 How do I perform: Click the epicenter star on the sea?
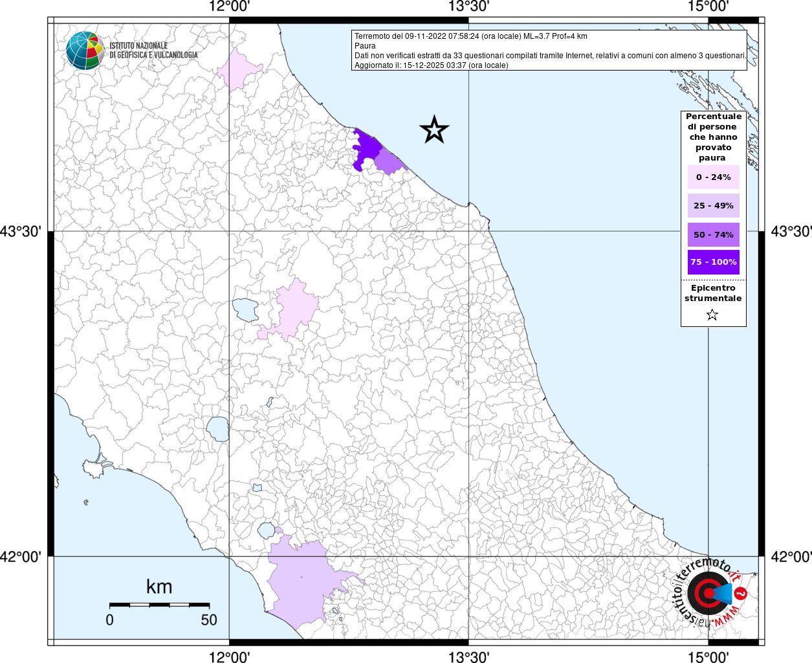(434, 129)
